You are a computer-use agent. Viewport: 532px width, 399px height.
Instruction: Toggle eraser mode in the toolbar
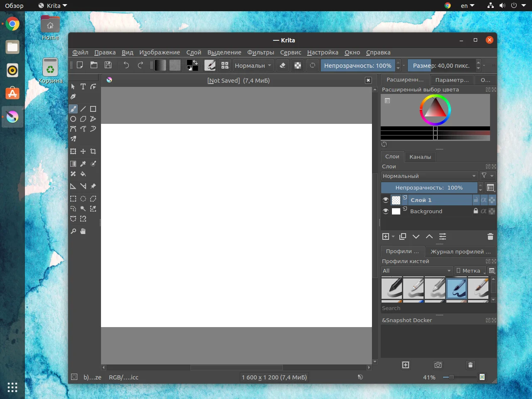pyautogui.click(x=283, y=65)
